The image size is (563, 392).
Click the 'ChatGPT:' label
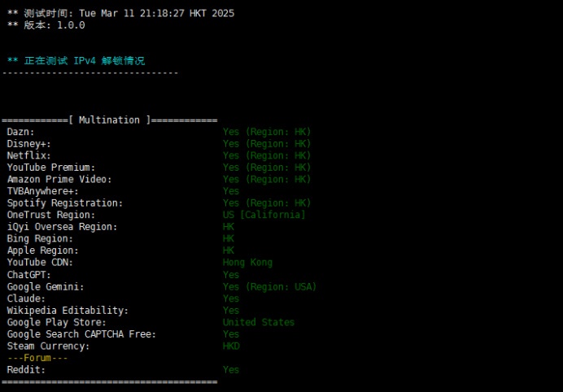pos(28,275)
